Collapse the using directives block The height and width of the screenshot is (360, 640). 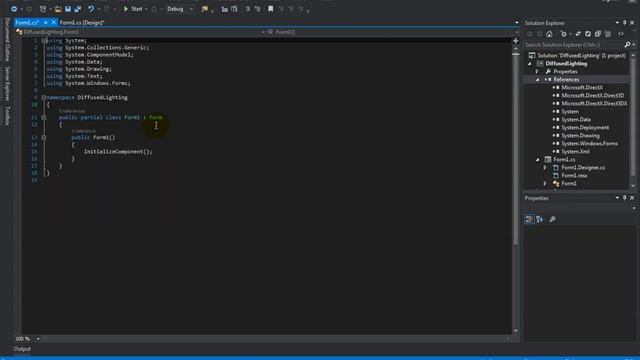pos(44,40)
